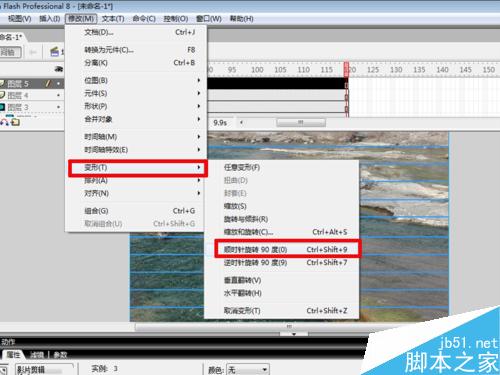Image resolution: width=500 pixels, height=375 pixels.
Task: Choose 转换为元件(C)... menu item
Action: tap(136, 50)
